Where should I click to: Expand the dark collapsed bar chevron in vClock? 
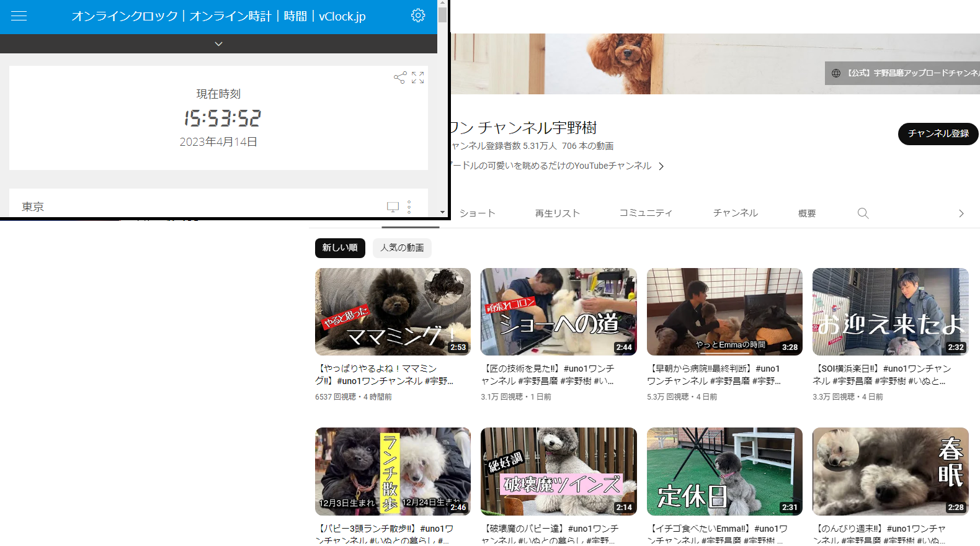(x=218, y=44)
